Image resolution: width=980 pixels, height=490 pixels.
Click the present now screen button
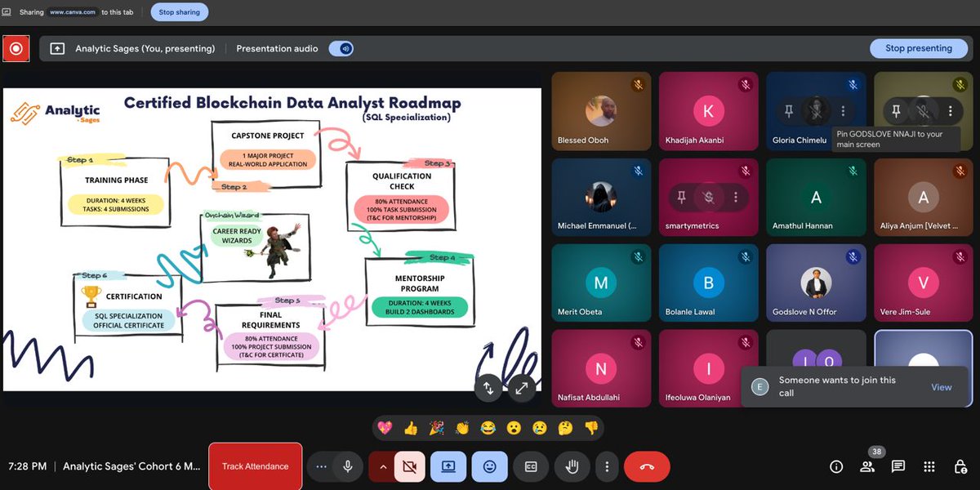pyautogui.click(x=448, y=466)
